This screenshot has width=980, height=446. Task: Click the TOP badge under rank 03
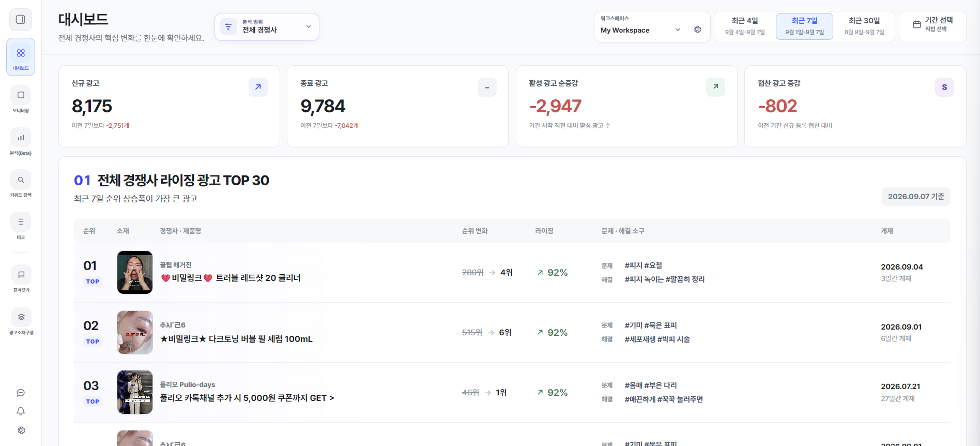(93, 402)
